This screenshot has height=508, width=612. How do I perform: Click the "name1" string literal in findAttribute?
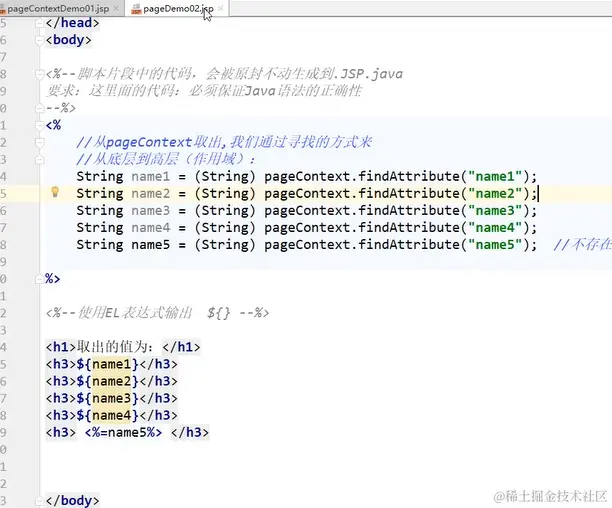(x=495, y=177)
